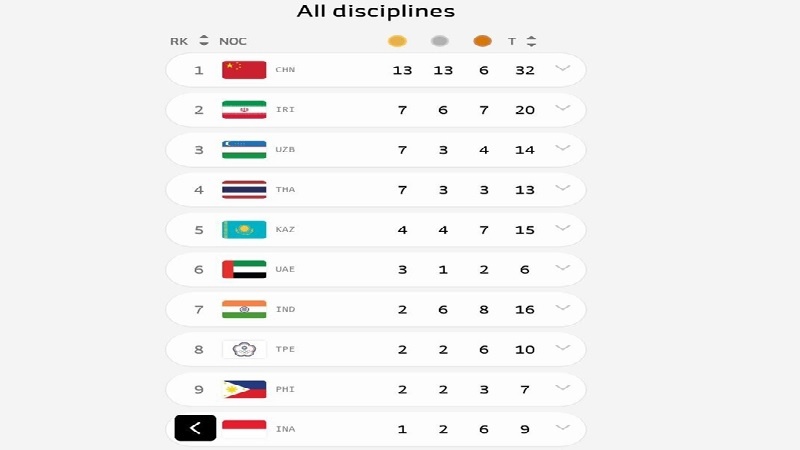800x450 pixels.
Task: Expand the KAZ row chevron
Action: point(562,229)
